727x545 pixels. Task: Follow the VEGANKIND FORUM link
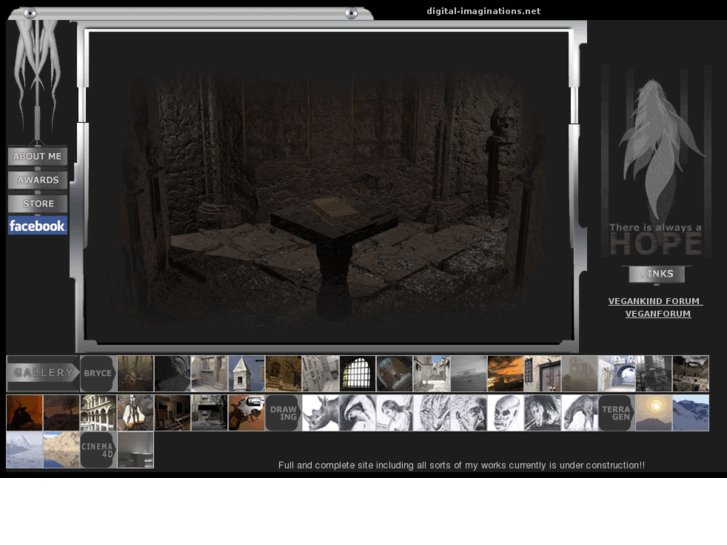click(x=655, y=301)
